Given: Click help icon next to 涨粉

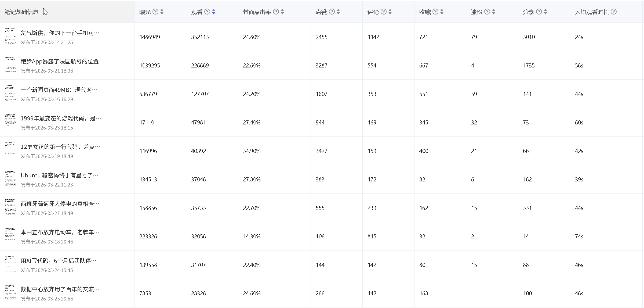Looking at the screenshot, I should click(487, 12).
